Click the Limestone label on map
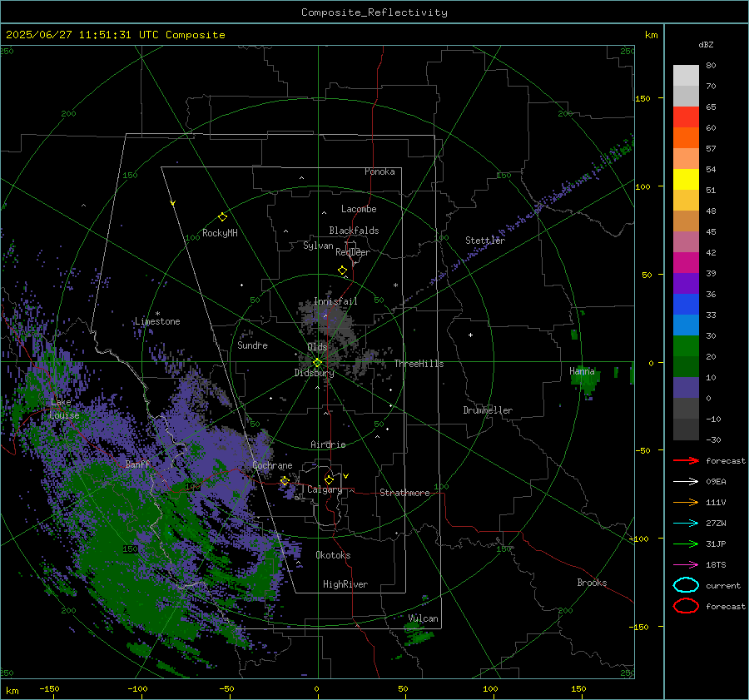The height and width of the screenshot is (700, 749). pos(157,321)
